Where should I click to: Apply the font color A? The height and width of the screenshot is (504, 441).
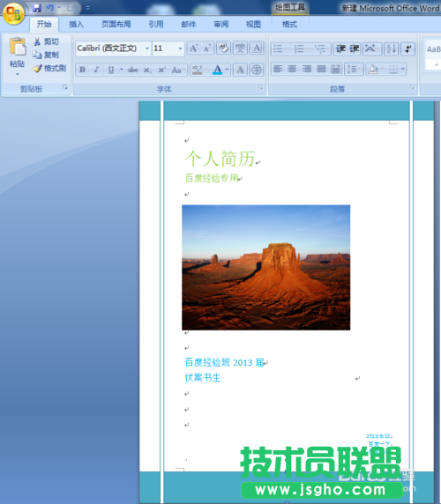pos(218,70)
